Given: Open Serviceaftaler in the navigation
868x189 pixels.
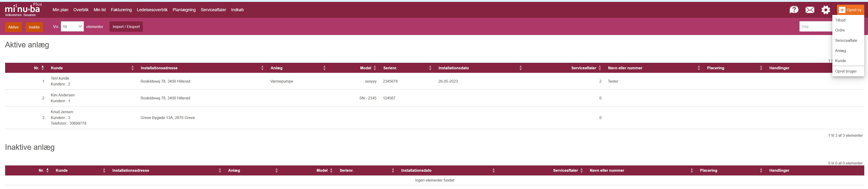Looking at the screenshot, I should pos(213,10).
